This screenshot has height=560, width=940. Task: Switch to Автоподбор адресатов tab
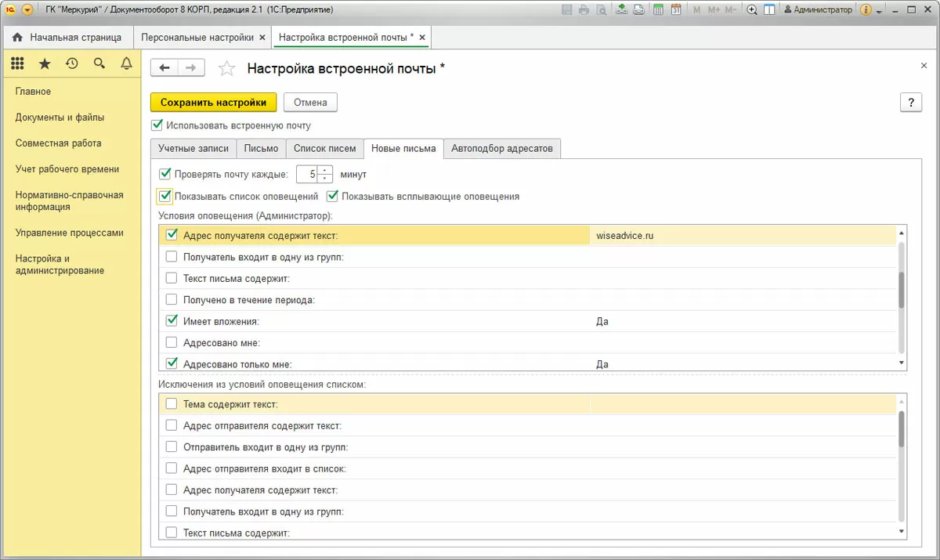502,149
